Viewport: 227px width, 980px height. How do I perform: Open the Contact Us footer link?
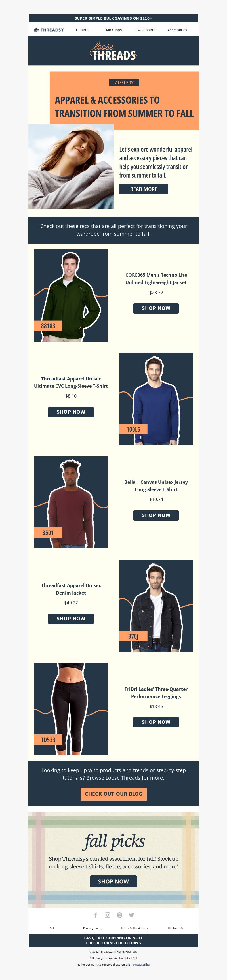click(x=175, y=928)
